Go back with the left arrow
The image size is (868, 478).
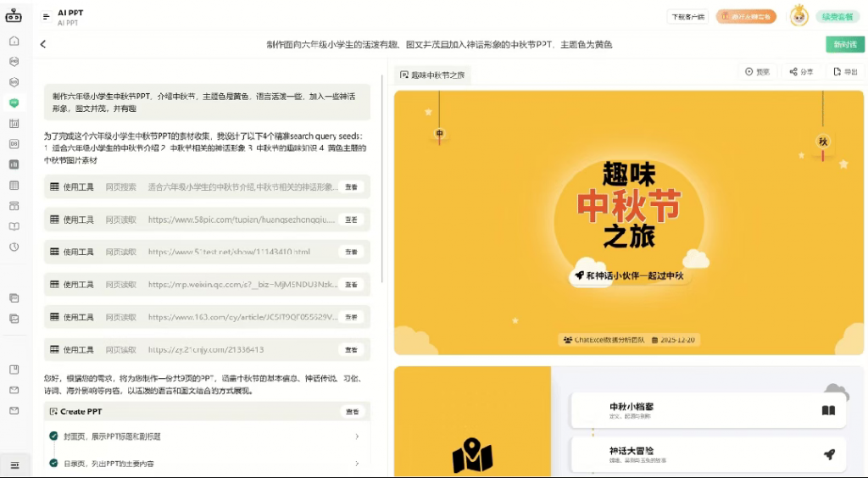point(43,44)
